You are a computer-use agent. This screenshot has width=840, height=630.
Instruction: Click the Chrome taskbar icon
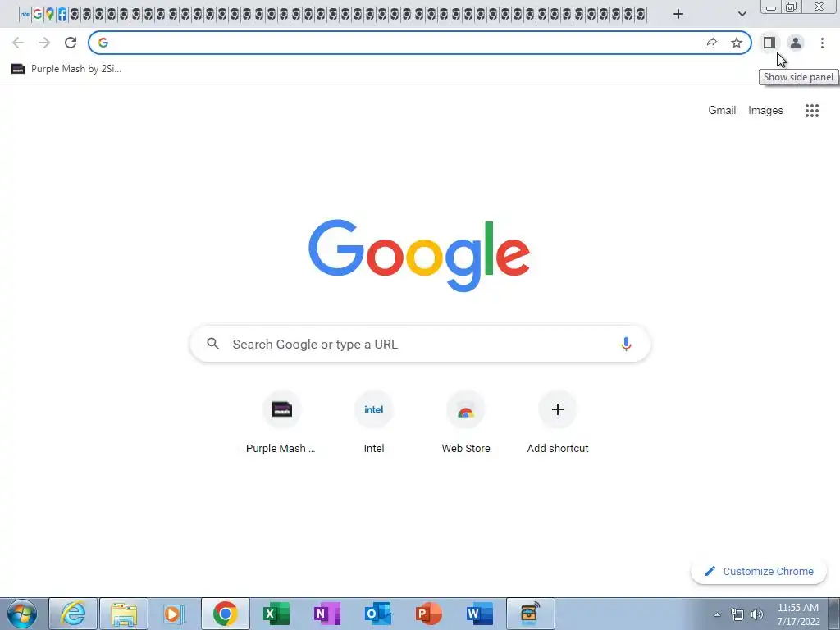click(225, 614)
